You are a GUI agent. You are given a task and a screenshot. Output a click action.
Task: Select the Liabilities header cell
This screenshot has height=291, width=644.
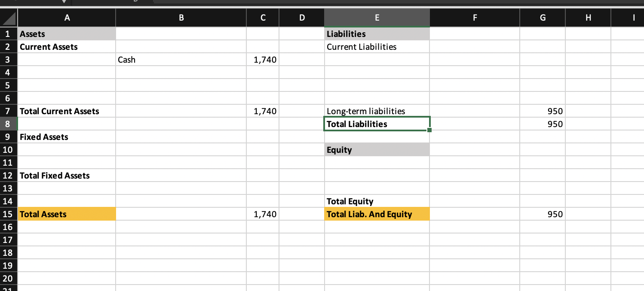point(377,34)
